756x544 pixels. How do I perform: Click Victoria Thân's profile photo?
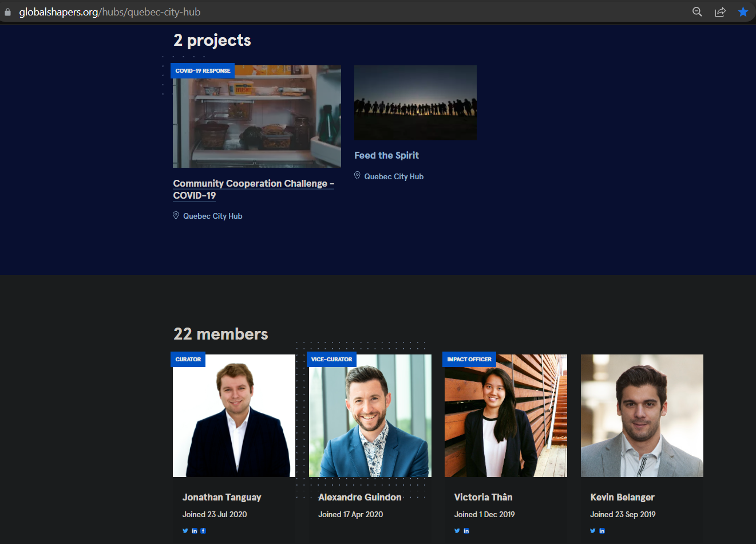[x=506, y=416]
